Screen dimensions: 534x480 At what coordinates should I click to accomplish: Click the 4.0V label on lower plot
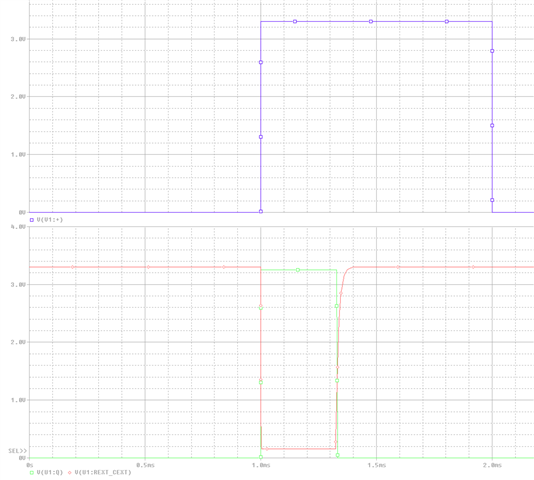(x=18, y=227)
